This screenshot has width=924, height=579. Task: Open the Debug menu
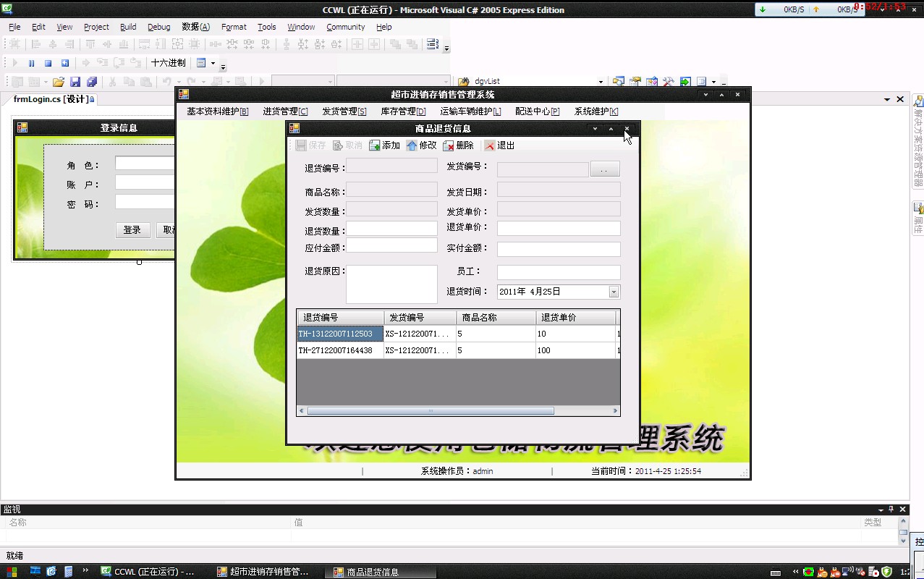tap(159, 27)
